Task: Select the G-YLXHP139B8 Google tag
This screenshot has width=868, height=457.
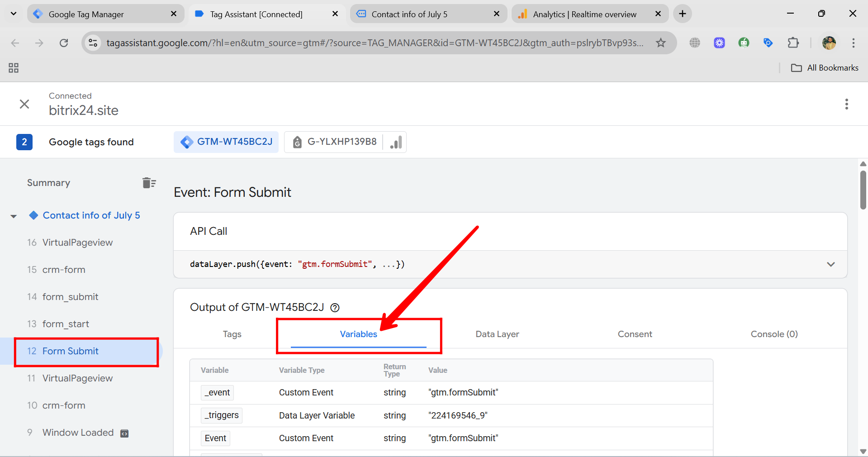Action: coord(334,142)
